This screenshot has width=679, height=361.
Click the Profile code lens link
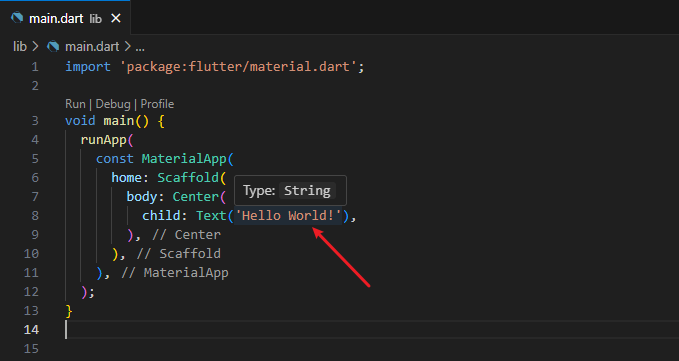157,104
